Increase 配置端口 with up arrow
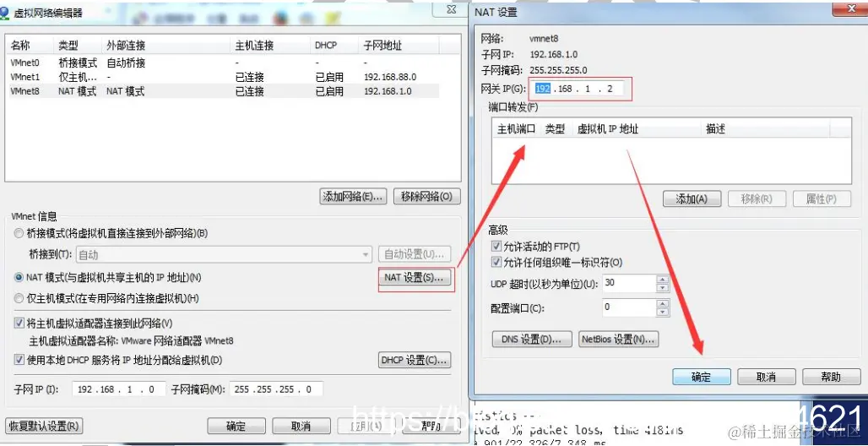 pos(663,303)
